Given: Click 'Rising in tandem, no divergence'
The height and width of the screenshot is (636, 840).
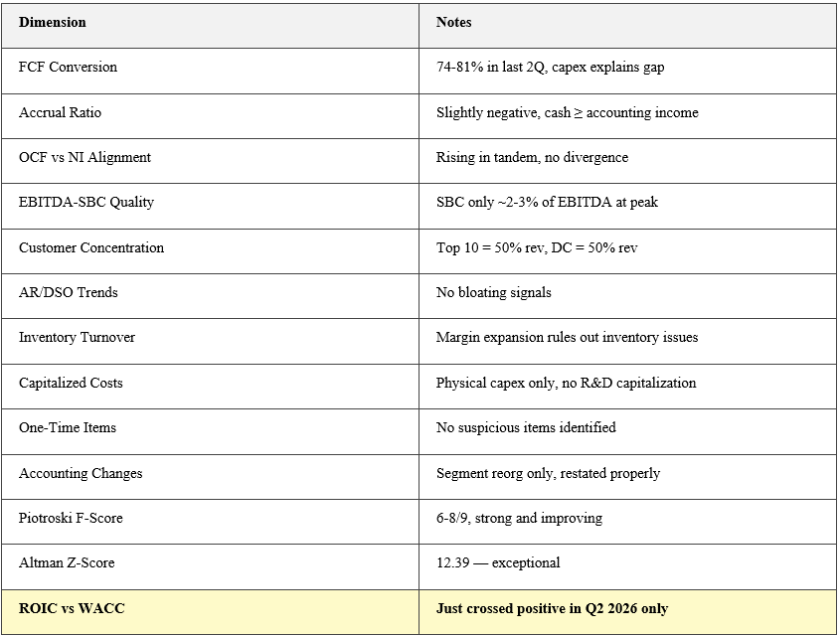Looking at the screenshot, I should 532,157.
